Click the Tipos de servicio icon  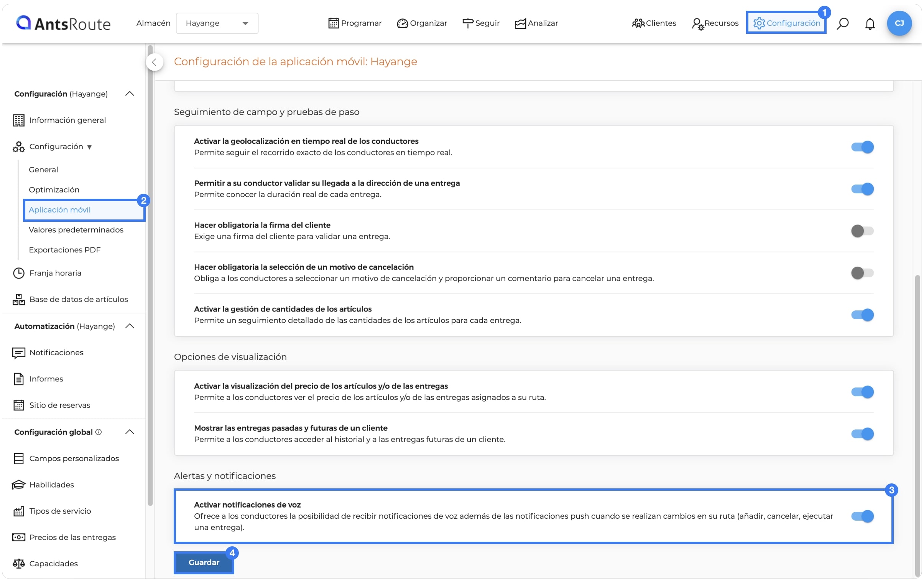tap(18, 511)
